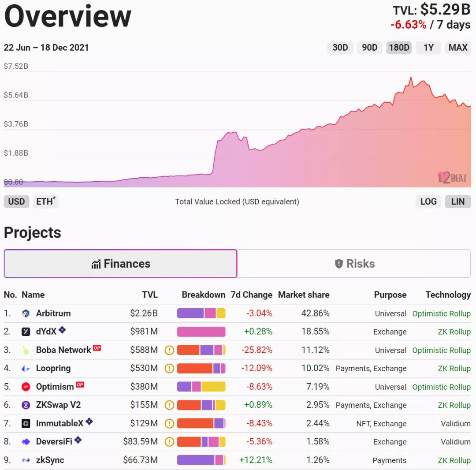The image size is (476, 470).
Task: Click the Technology column header
Action: click(x=448, y=295)
